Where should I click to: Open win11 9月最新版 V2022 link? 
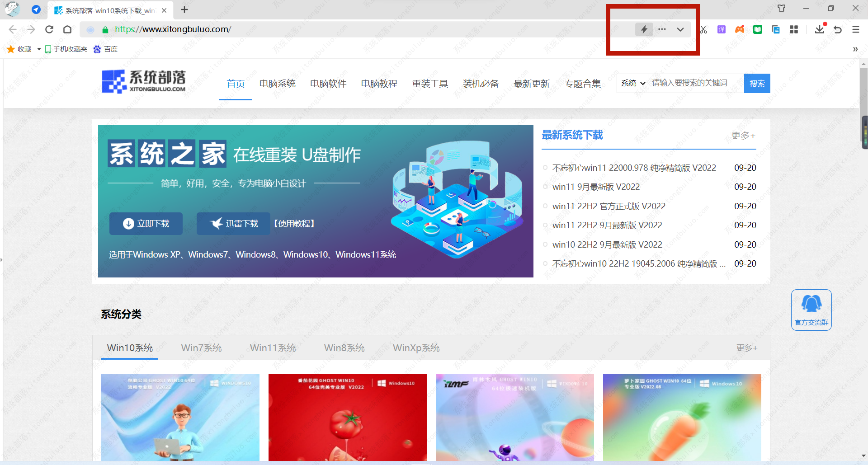pyautogui.click(x=596, y=187)
